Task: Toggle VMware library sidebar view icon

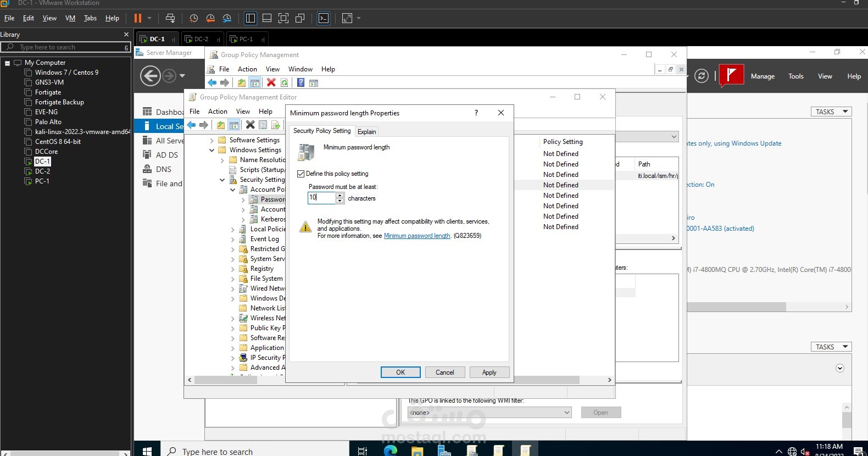Action: coord(251,18)
